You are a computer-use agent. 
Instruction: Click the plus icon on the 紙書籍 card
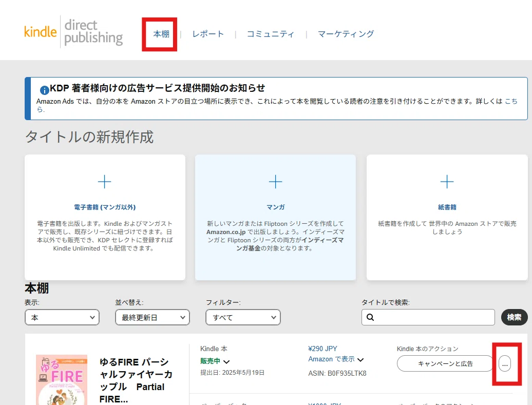click(447, 182)
